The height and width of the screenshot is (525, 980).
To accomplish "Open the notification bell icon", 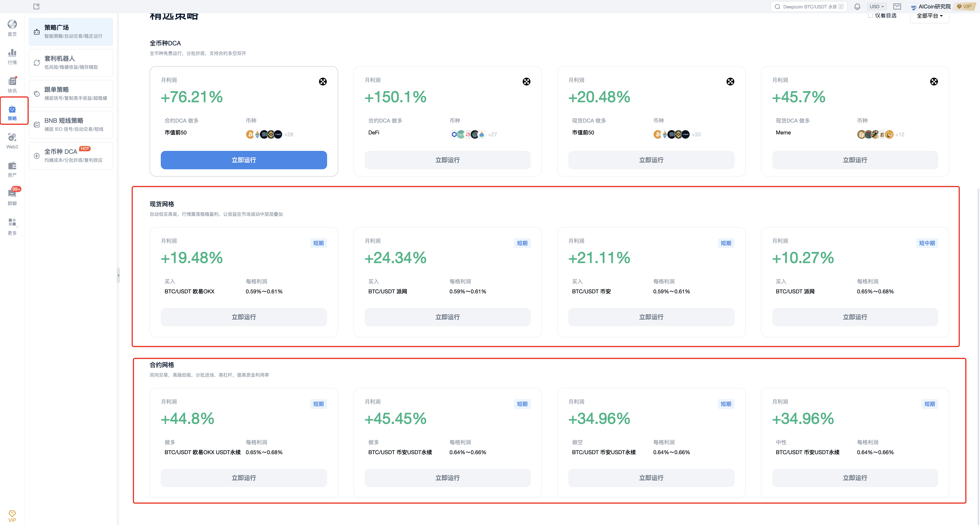I will coord(857,7).
